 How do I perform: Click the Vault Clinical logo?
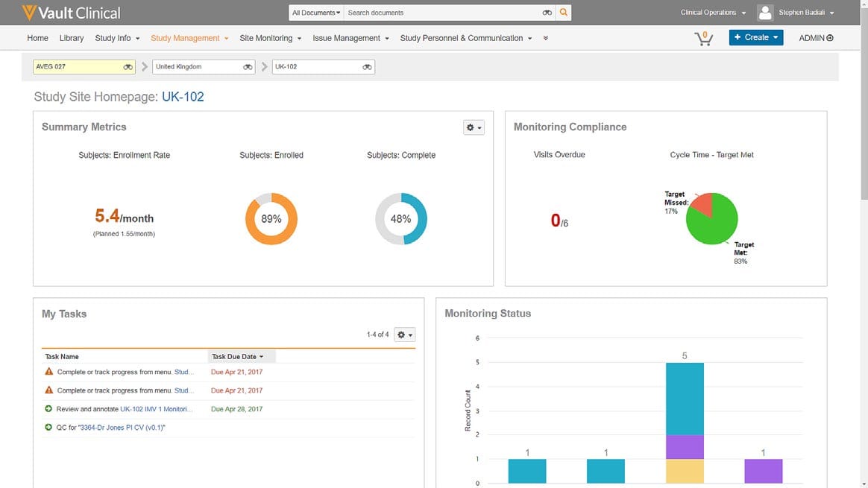click(x=71, y=12)
